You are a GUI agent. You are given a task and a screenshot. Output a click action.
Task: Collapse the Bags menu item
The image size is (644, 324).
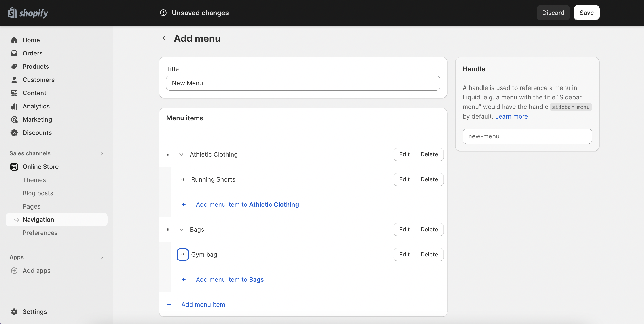click(x=181, y=230)
